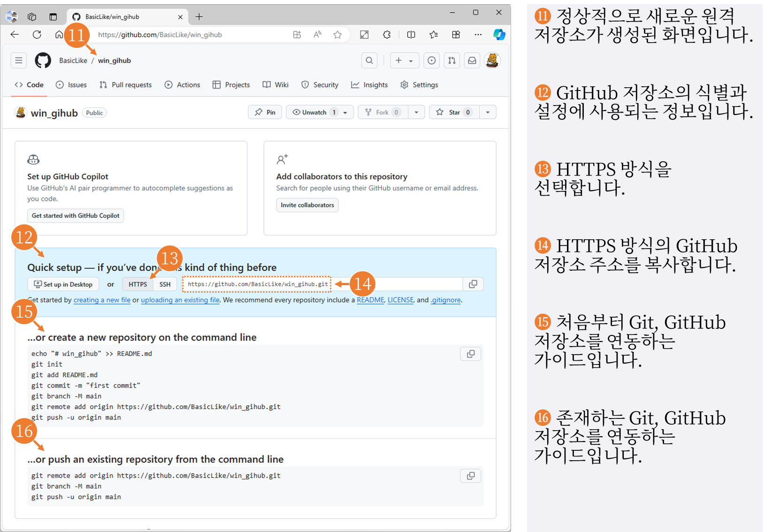Open browser extensions
This screenshot has height=532, width=765.
387,34
